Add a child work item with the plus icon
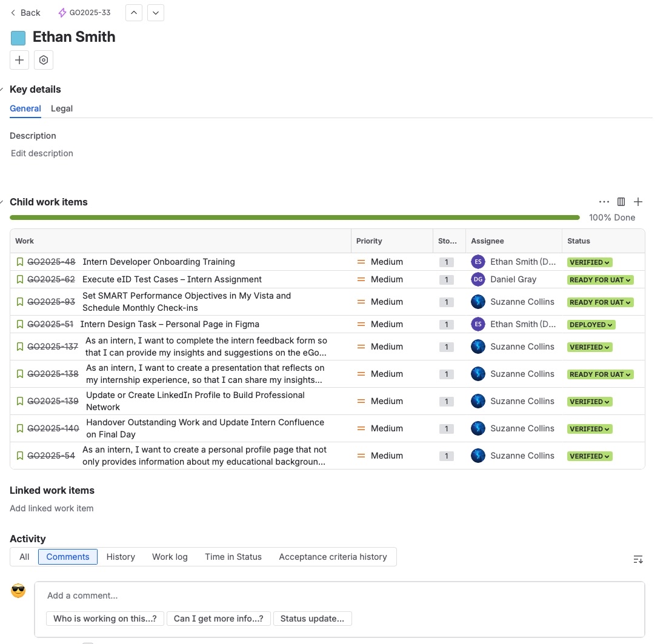Viewport: 666px width, 644px height. tap(638, 202)
